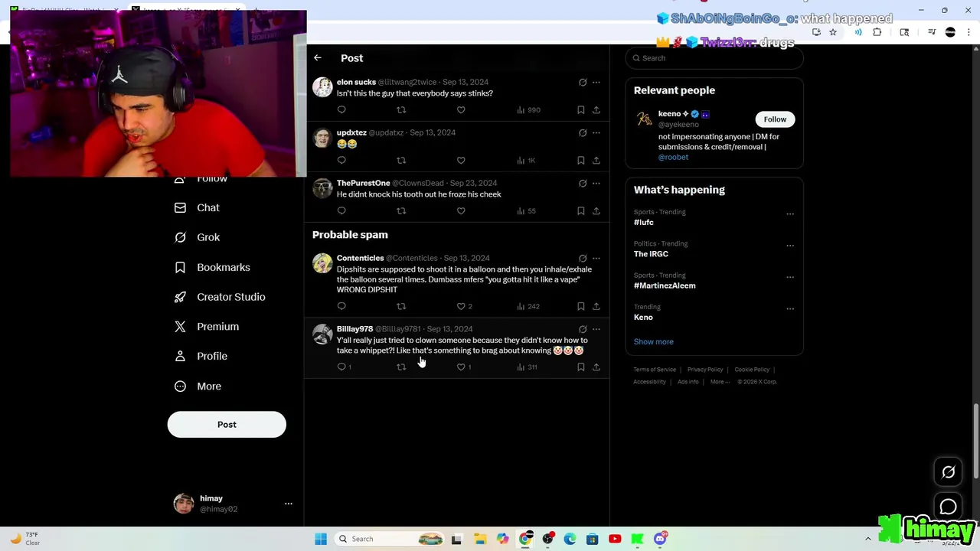Viewport: 980px width, 551px height.
Task: Open Grok from sidebar
Action: coord(197,237)
